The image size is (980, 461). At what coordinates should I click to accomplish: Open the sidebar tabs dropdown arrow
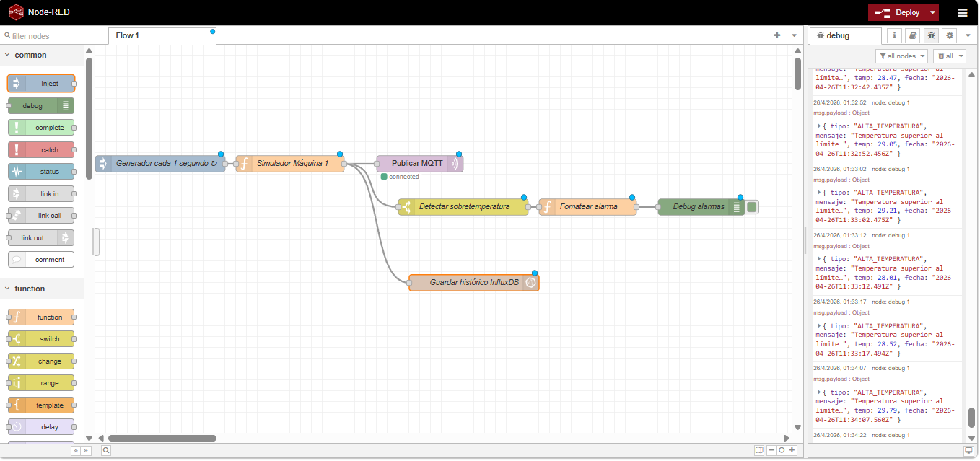click(968, 35)
